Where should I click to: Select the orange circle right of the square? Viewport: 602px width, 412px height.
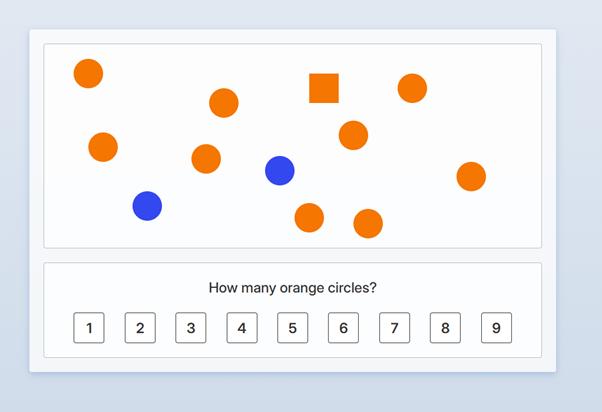click(412, 88)
